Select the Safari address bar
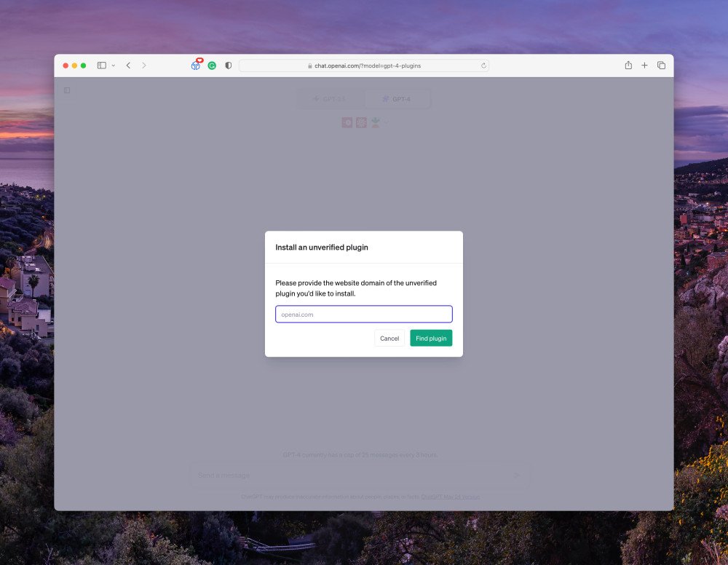The height and width of the screenshot is (565, 728). tap(363, 66)
